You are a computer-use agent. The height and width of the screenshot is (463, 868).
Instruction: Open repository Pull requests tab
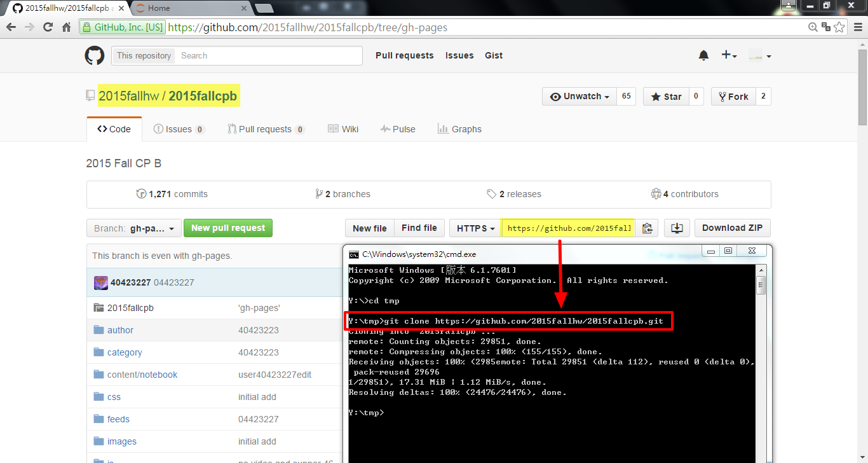pos(266,129)
